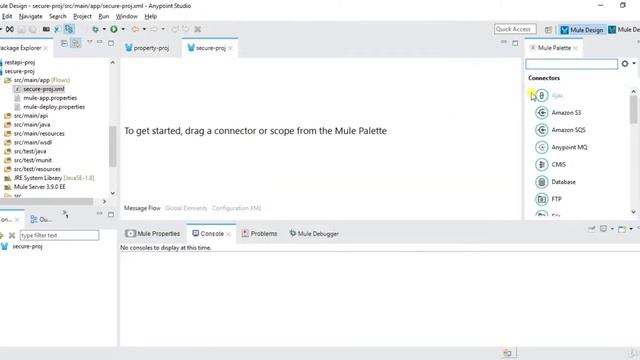Viewport: 640px width, 360px height.
Task: Click the Outline tab in lower-left panel
Action: pyautogui.click(x=41, y=220)
